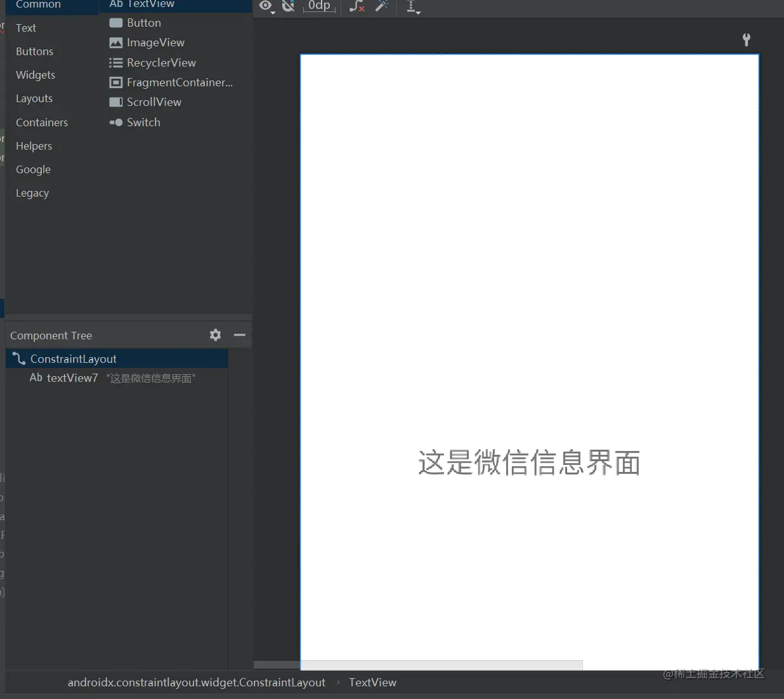Click the wrench icon above the design canvas
784x699 pixels.
click(747, 39)
